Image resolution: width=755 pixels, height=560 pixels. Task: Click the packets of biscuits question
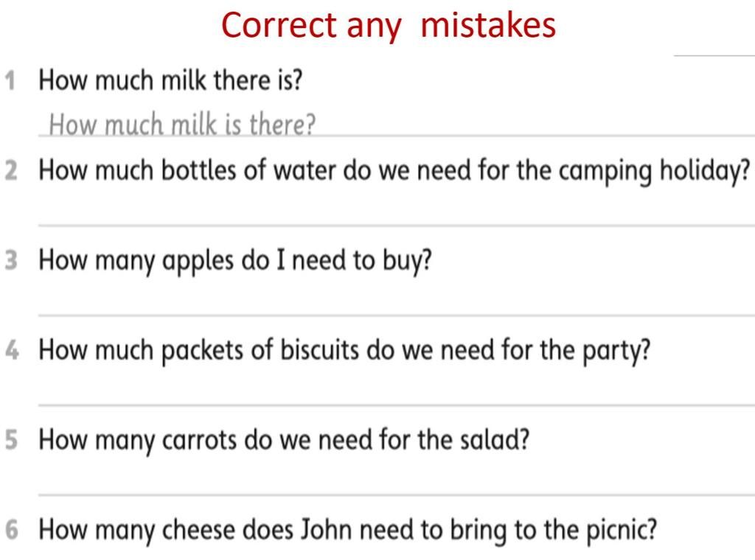[x=344, y=351]
